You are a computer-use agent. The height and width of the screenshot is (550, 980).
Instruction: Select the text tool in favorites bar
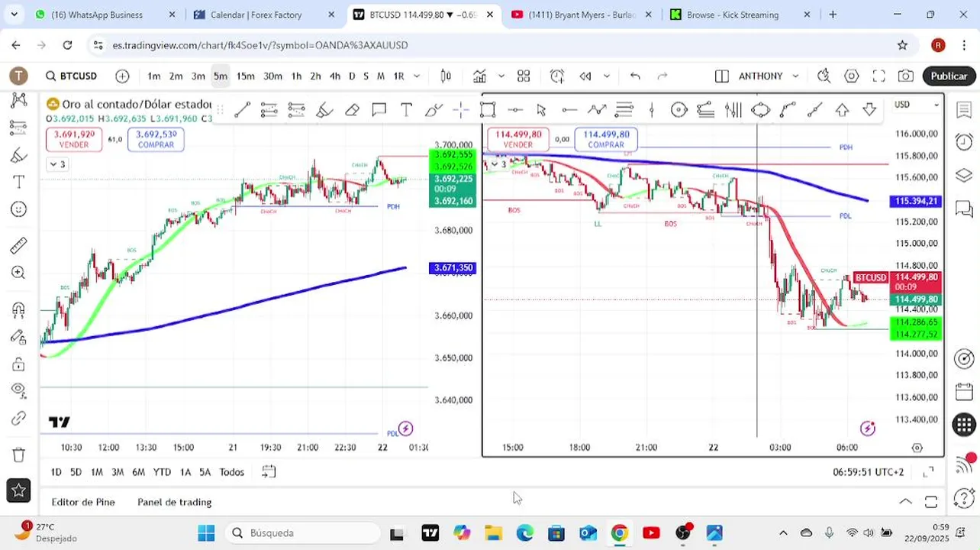(x=407, y=110)
